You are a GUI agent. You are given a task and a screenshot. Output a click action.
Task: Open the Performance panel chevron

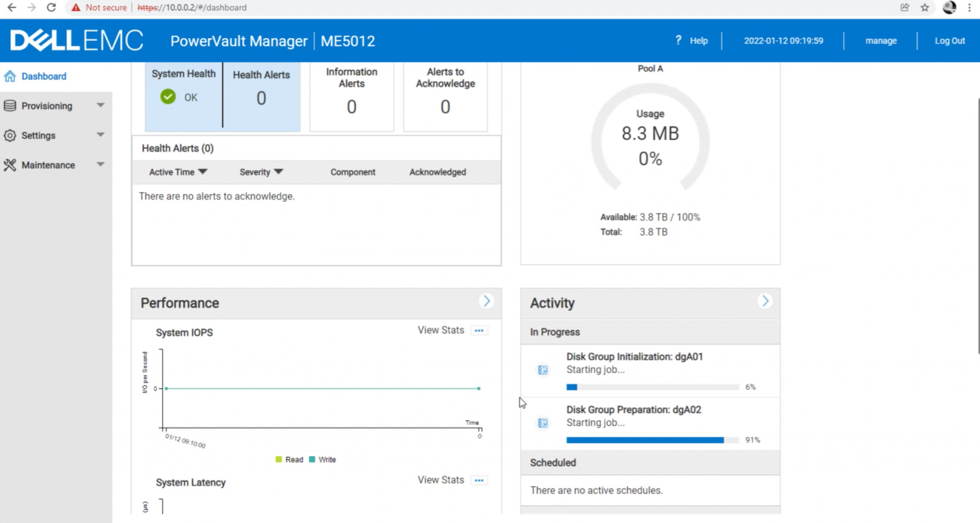[486, 301]
